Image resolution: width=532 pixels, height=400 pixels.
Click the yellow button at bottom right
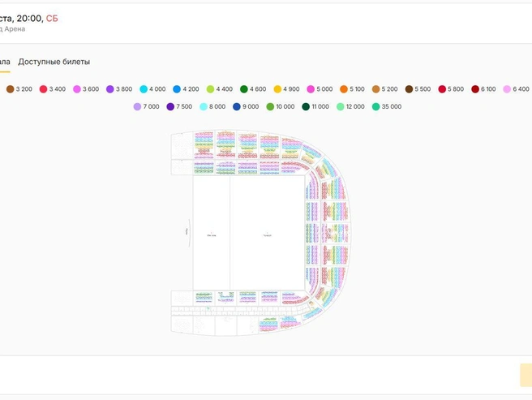(526, 375)
